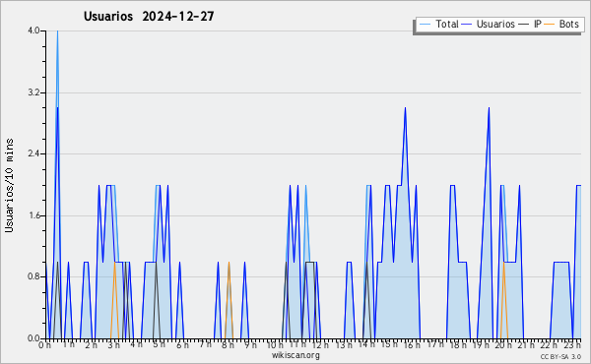This screenshot has height=364, width=591.
Task: Click the 4.0 Total peak near 0 h
Action: 57,31
